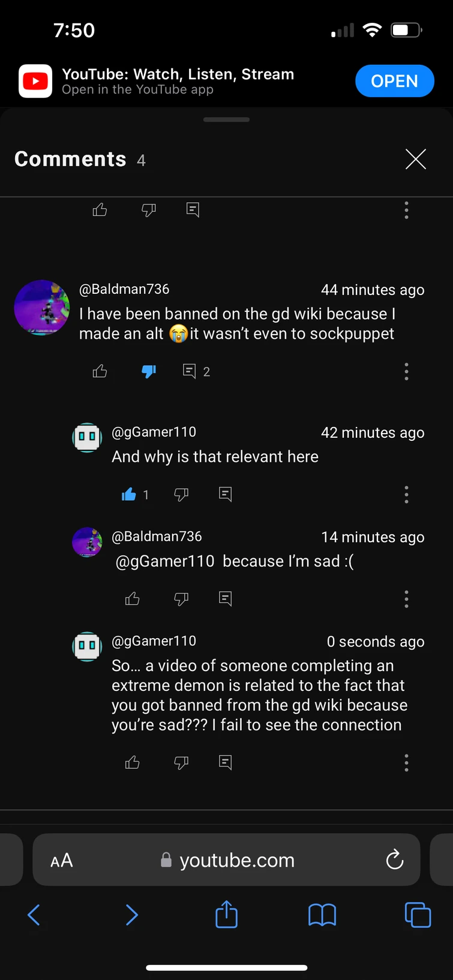
Task: Open Safari bookmarks
Action: click(322, 915)
